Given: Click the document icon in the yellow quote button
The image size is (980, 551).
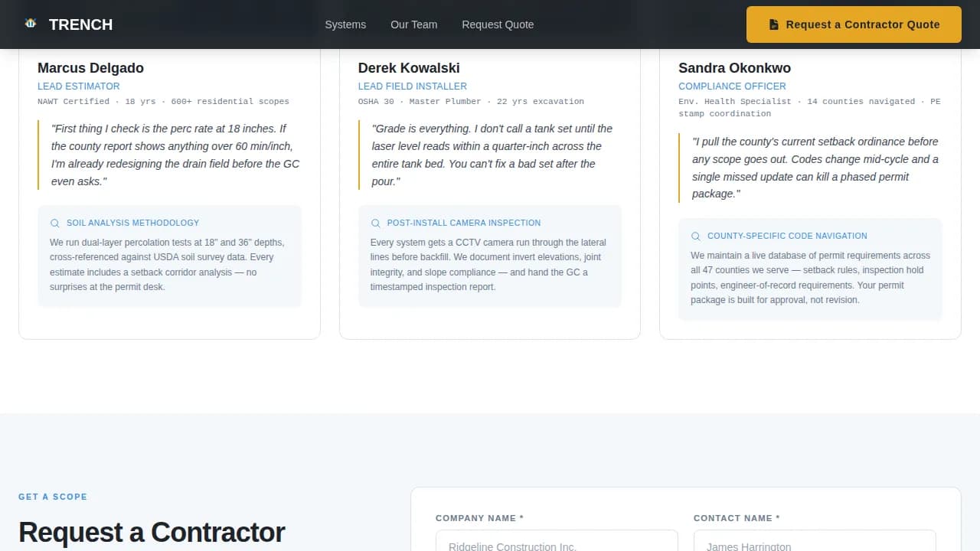Looking at the screenshot, I should click(x=774, y=24).
